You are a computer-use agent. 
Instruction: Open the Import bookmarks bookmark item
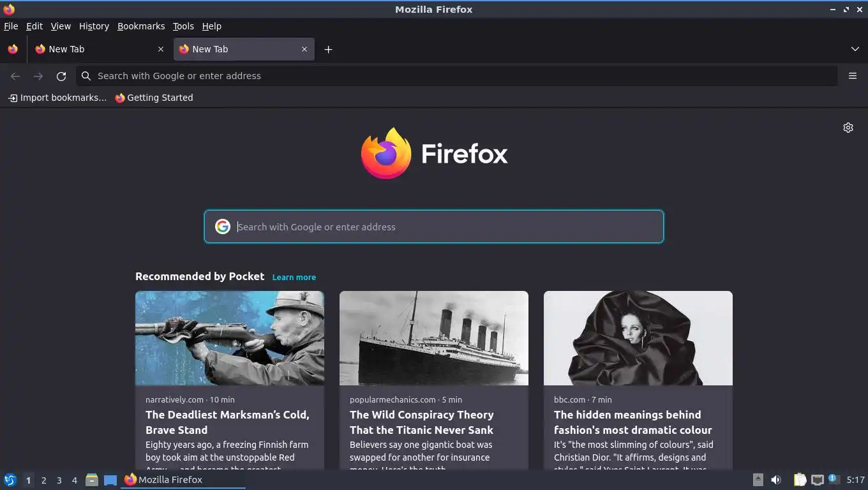point(57,98)
